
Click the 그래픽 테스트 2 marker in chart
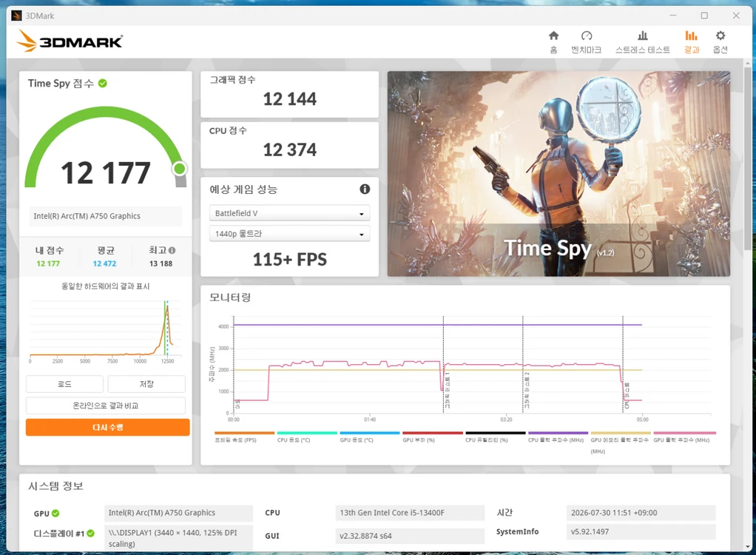click(527, 389)
